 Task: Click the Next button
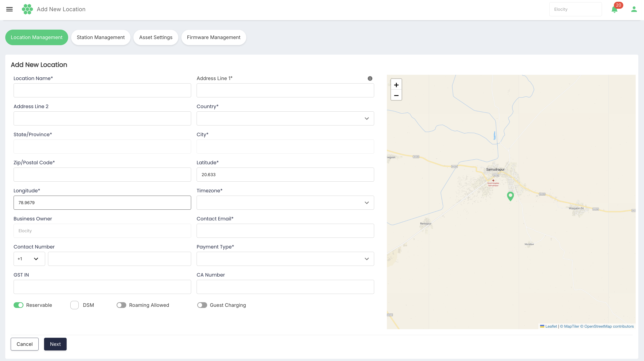(55, 344)
